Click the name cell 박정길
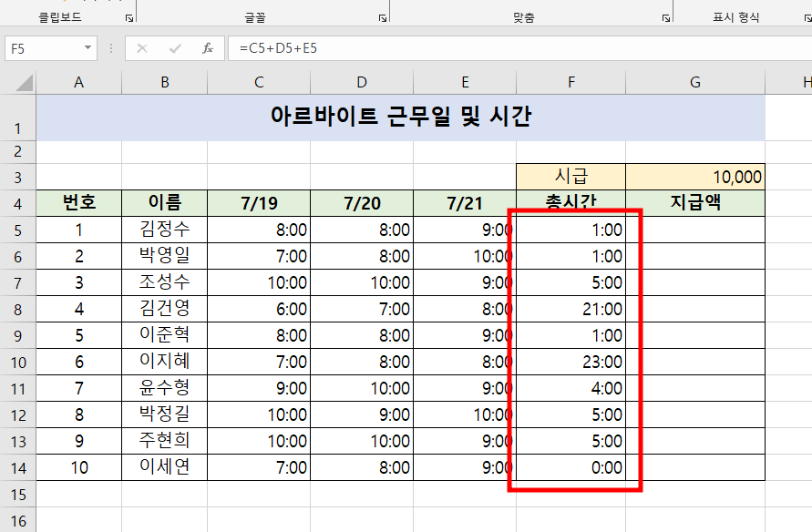 (165, 414)
